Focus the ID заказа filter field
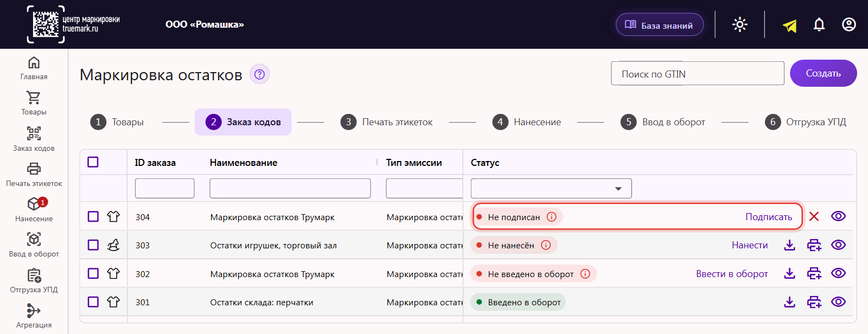This screenshot has width=868, height=334. [165, 188]
